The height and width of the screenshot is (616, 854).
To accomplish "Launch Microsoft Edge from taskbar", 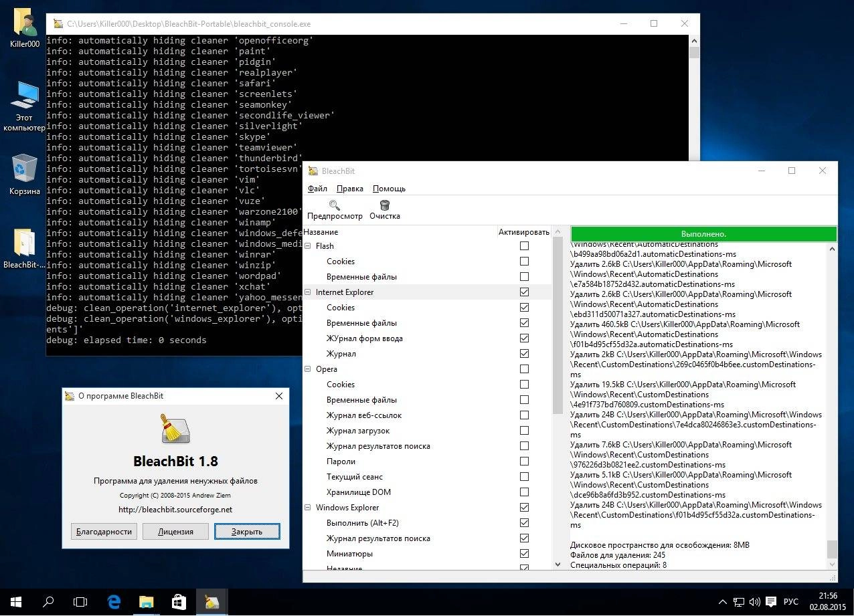I will pos(114,602).
